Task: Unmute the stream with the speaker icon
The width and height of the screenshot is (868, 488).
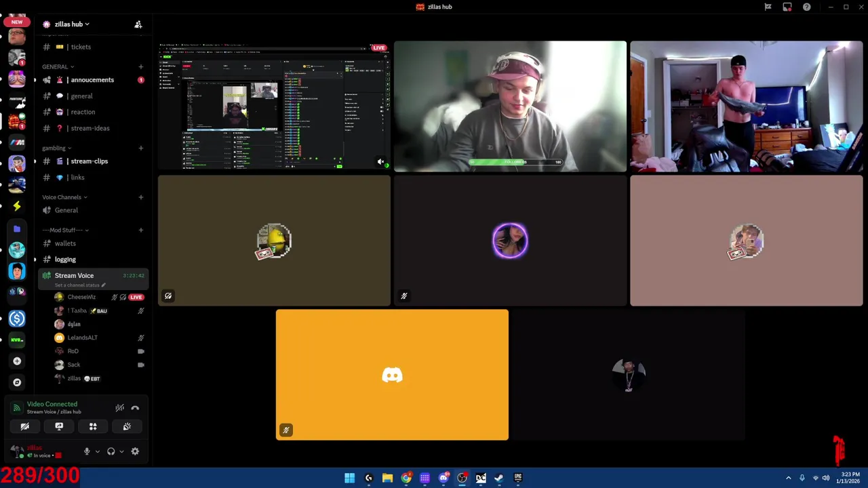Action: pos(380,162)
